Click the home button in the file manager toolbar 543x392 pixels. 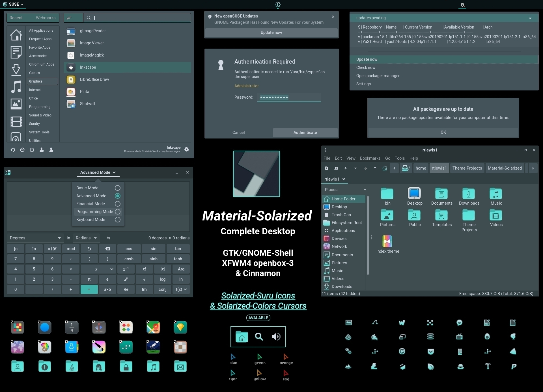[385, 168]
